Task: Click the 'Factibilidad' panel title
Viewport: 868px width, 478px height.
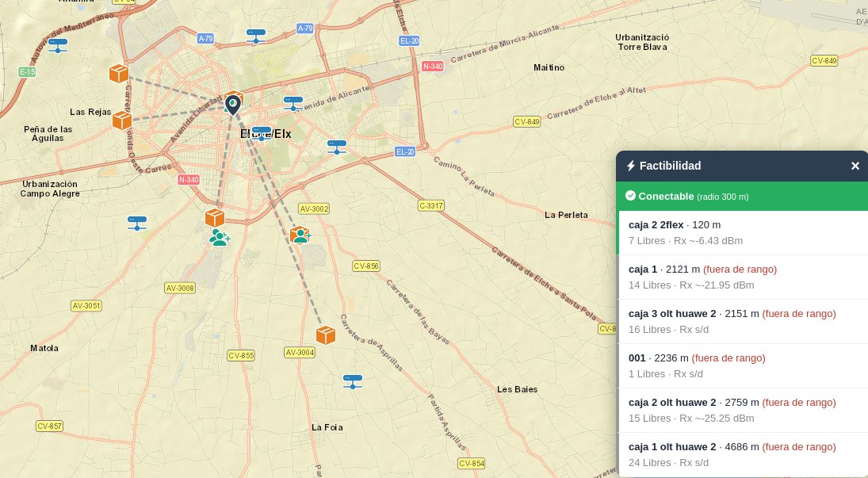Action: (x=670, y=166)
